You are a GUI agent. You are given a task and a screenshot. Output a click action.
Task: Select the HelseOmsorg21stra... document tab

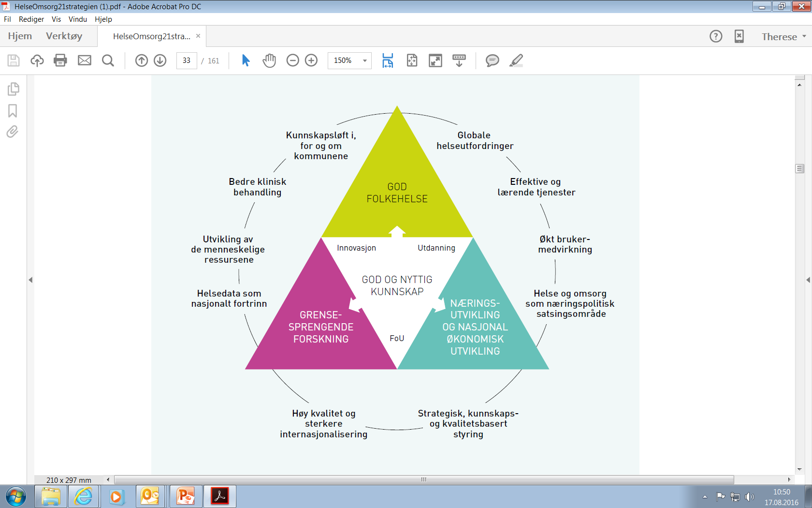point(152,36)
